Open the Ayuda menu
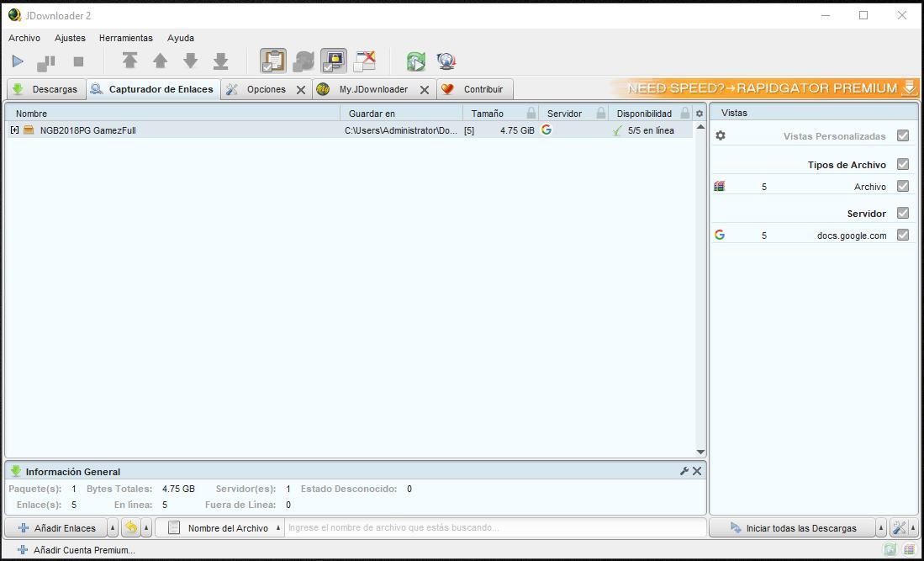This screenshot has height=561, width=924. pyautogui.click(x=180, y=38)
